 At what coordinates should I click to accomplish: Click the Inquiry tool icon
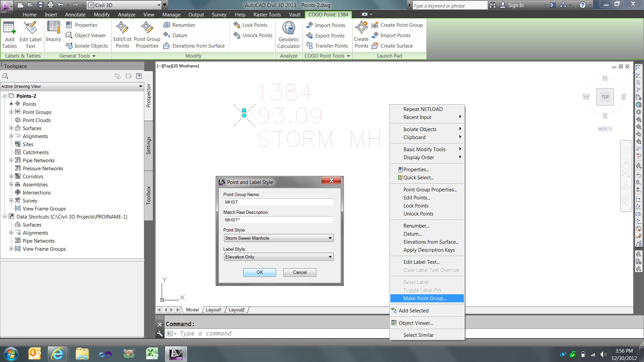[53, 29]
